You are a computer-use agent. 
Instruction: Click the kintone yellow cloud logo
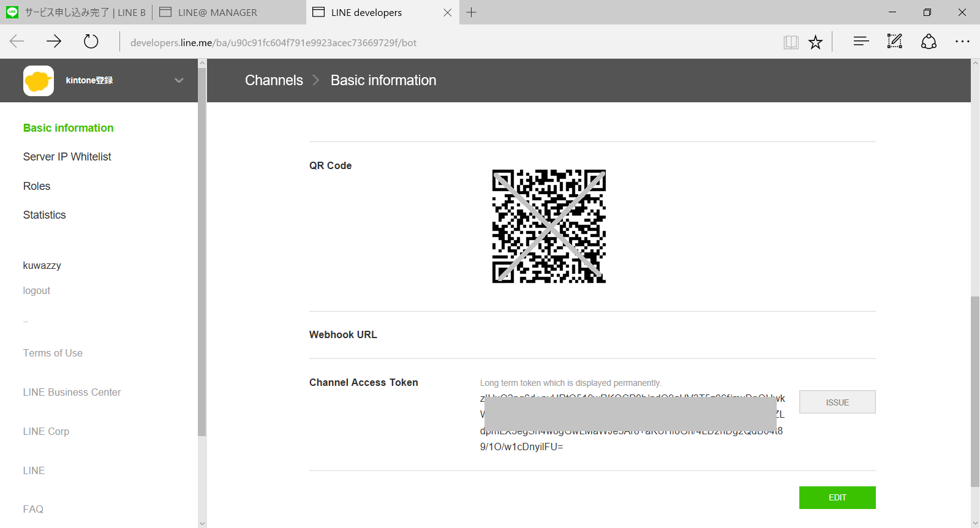click(39, 81)
